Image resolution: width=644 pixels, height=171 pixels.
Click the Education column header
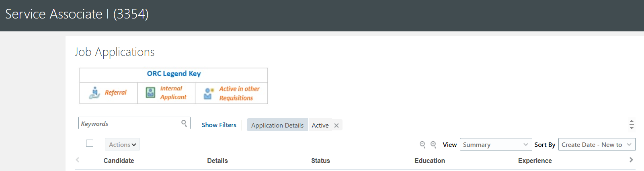[430, 161]
